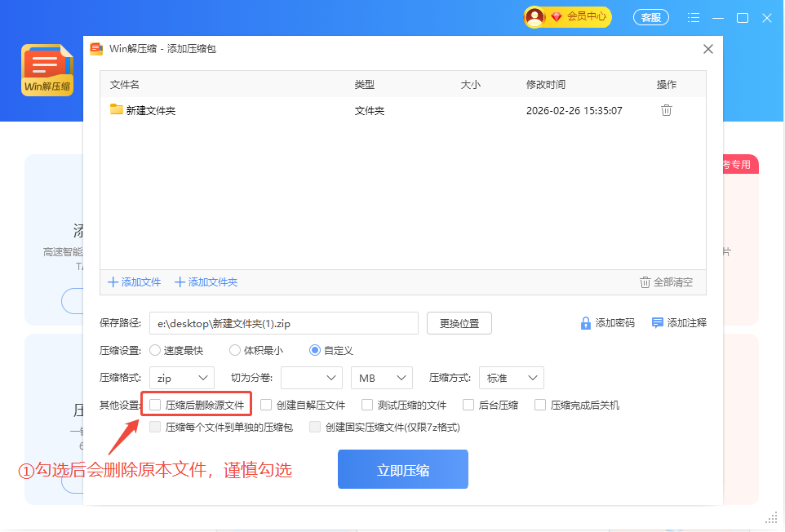Open the hamburger menu in title bar
The image size is (785, 532).
tap(694, 17)
